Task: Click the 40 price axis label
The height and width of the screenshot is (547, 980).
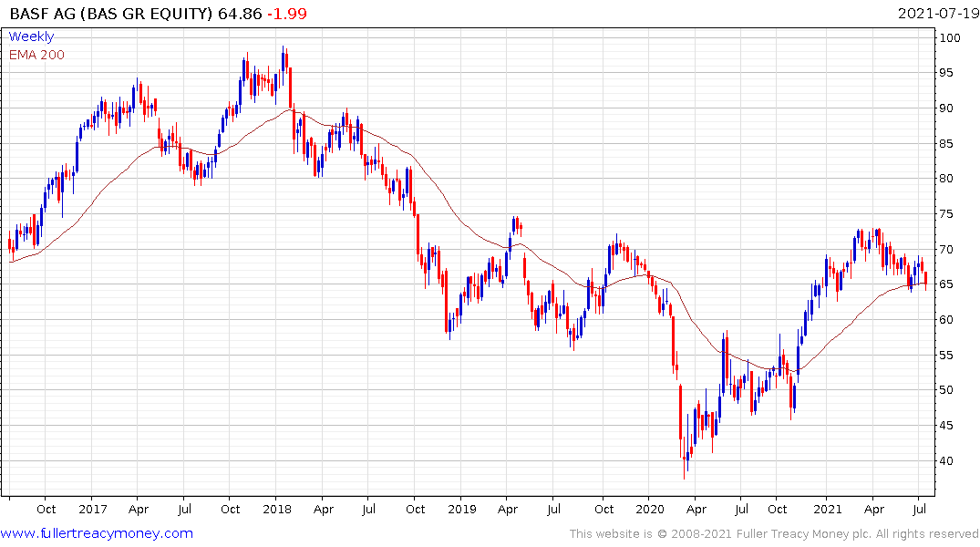Action: (x=946, y=460)
